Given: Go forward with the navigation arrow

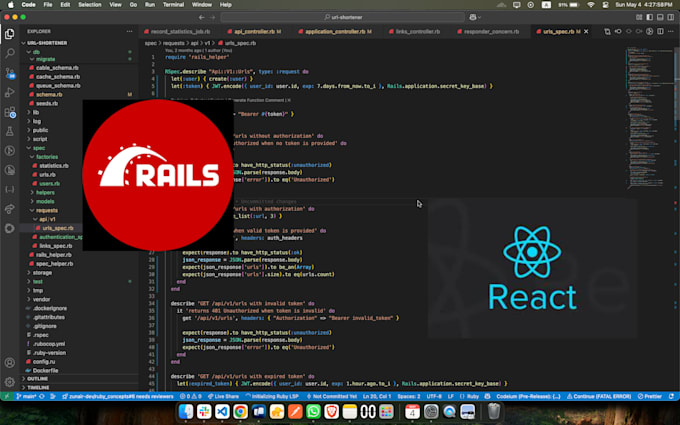Looking at the screenshot, I should (x=212, y=17).
